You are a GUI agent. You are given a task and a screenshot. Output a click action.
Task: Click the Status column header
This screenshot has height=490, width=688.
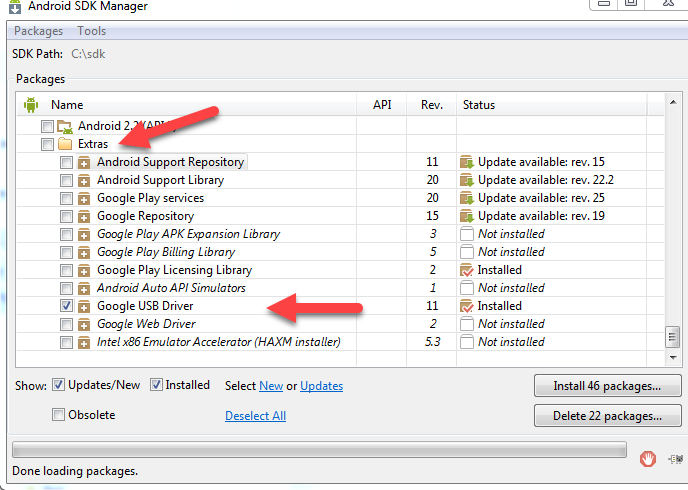[552, 105]
